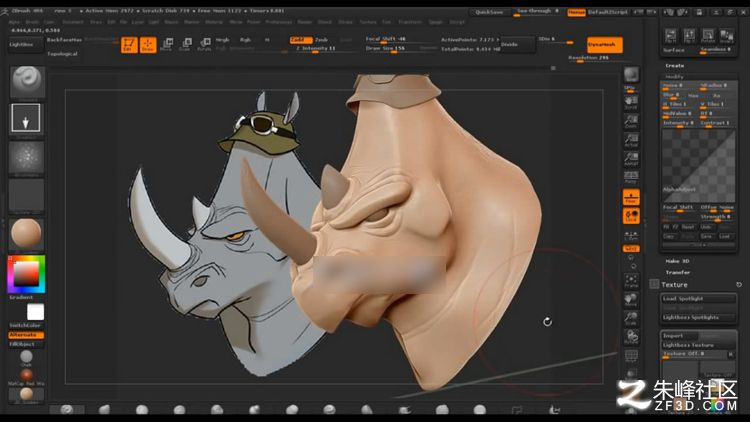Click the white secondary color swatch
Screen dimensions: 750x422
point(35,312)
